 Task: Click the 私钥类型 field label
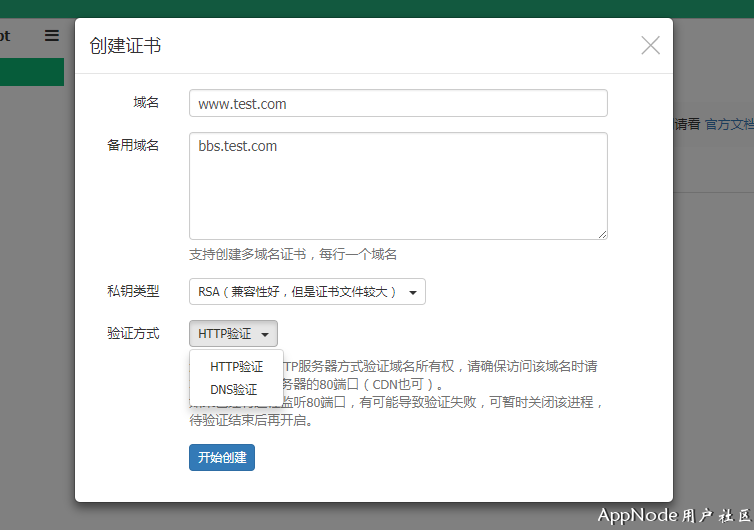point(133,291)
